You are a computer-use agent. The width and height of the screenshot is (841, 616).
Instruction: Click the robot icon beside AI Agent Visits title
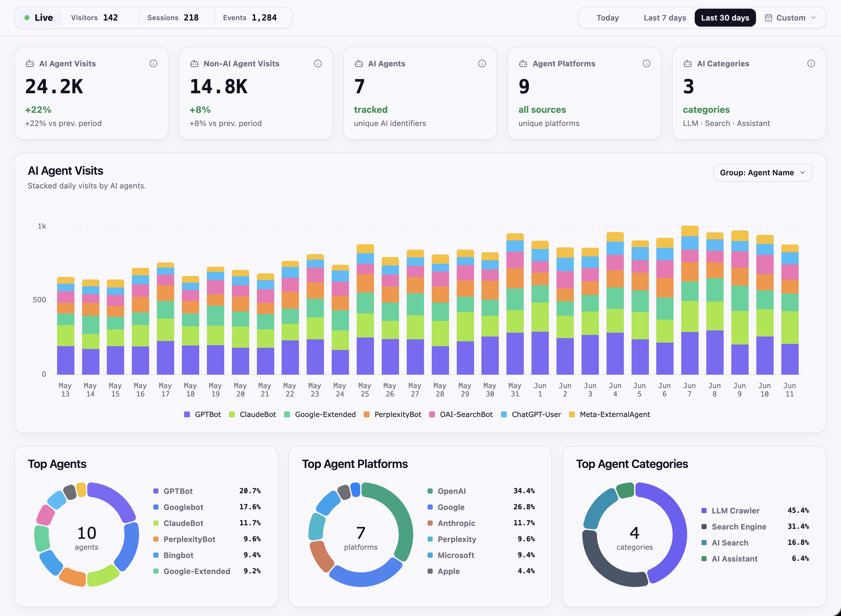click(x=30, y=64)
